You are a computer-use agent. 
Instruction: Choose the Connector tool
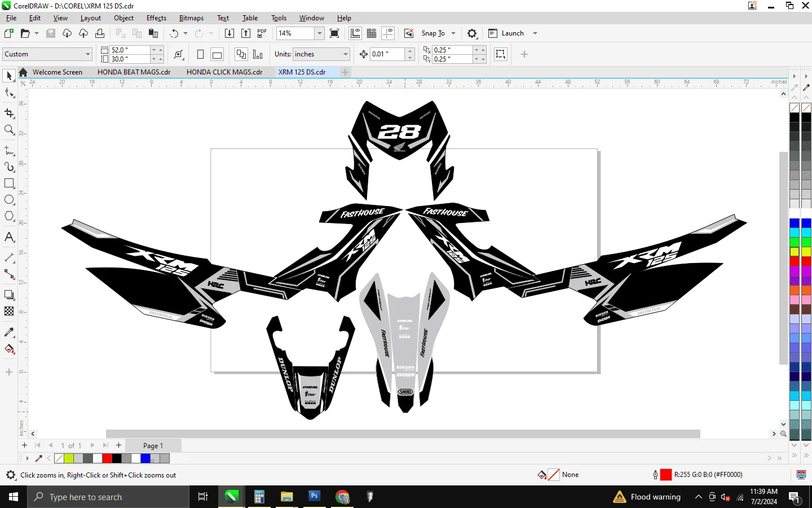coord(9,274)
